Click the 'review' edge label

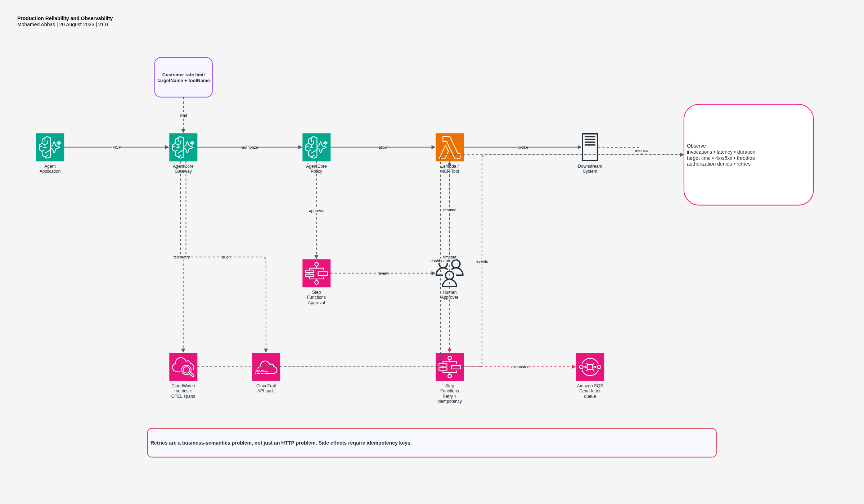point(383,273)
